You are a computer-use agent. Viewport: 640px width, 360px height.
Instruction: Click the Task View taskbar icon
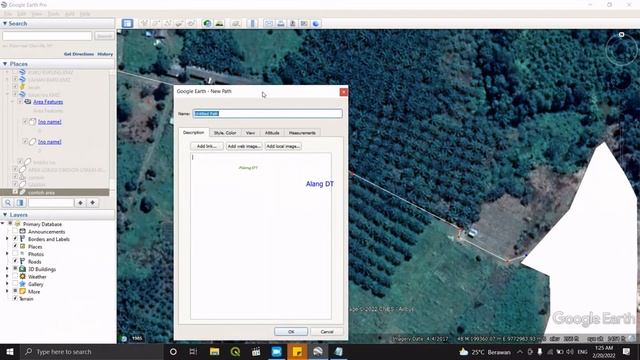pyautogui.click(x=193, y=351)
